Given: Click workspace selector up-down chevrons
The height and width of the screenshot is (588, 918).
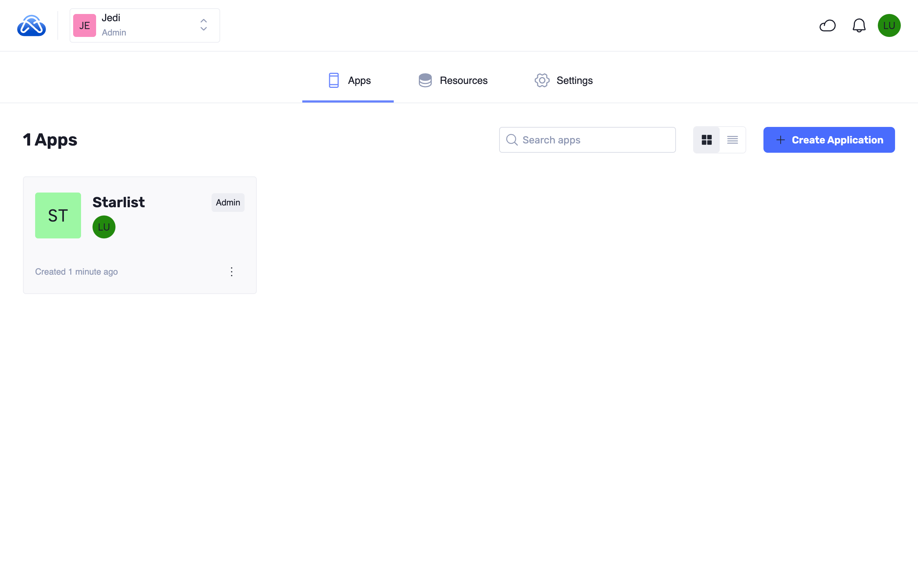Looking at the screenshot, I should pyautogui.click(x=204, y=25).
